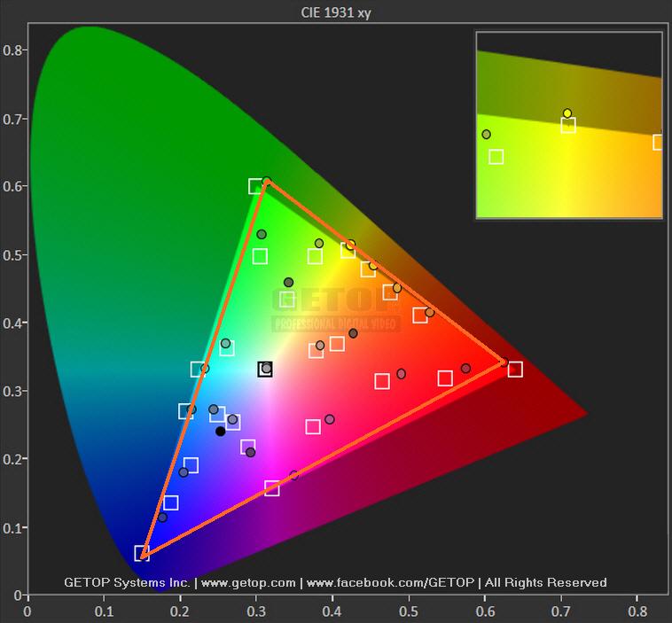672x623 pixels.
Task: Click the blue primary target square at triangle bottom
Action: pyautogui.click(x=142, y=553)
